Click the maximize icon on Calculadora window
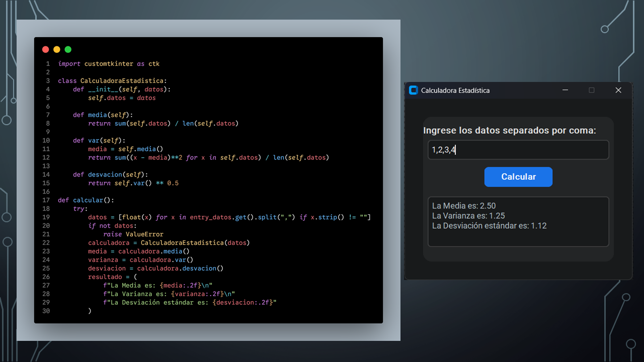The image size is (644, 362). [592, 90]
